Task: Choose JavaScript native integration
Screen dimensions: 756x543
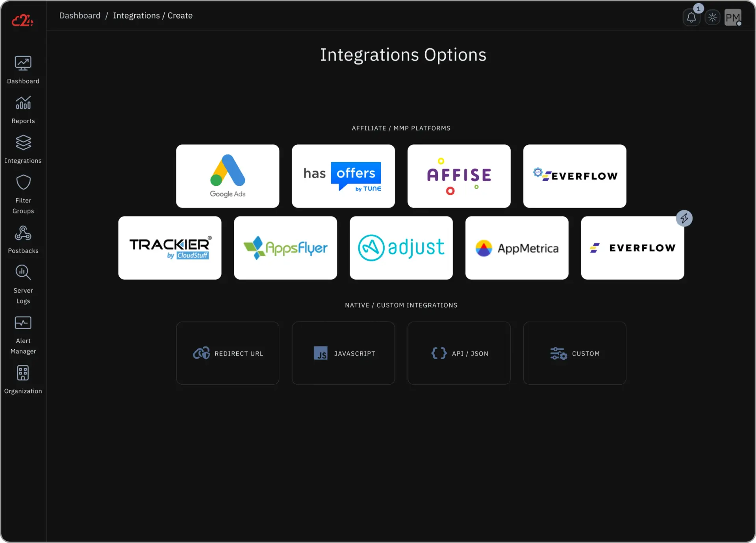Action: pyautogui.click(x=343, y=353)
